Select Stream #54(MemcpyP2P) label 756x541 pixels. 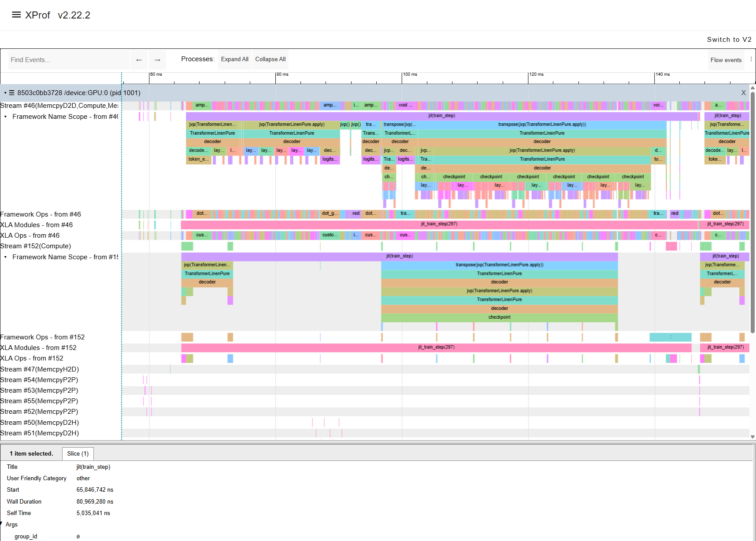(x=39, y=380)
